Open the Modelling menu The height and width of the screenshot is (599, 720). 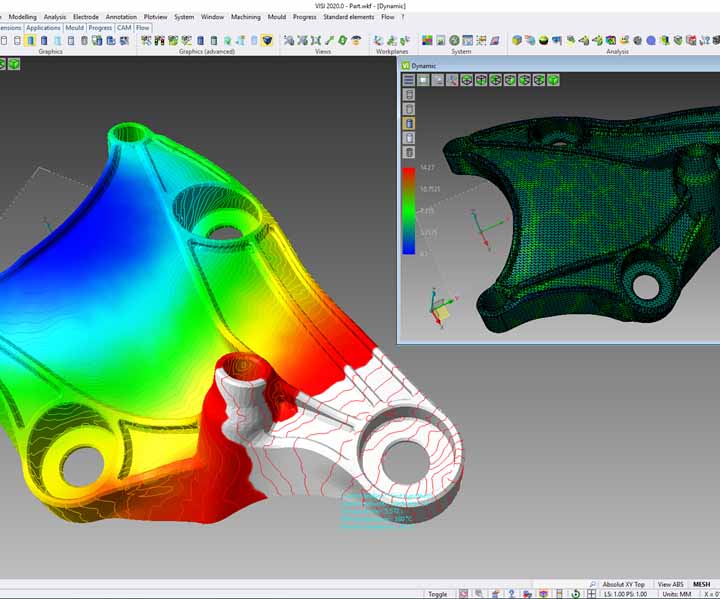(x=22, y=17)
